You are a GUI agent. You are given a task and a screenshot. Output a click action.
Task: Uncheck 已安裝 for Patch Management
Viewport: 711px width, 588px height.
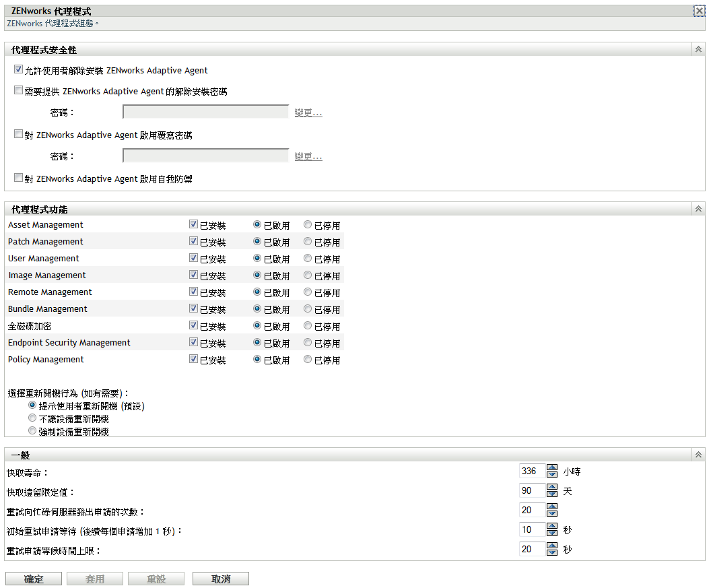[x=194, y=241]
